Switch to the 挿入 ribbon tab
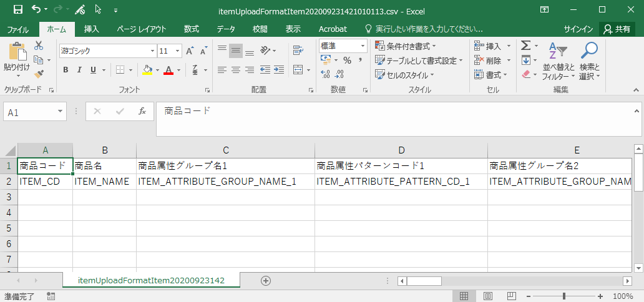The width and height of the screenshot is (644, 302). pyautogui.click(x=92, y=29)
